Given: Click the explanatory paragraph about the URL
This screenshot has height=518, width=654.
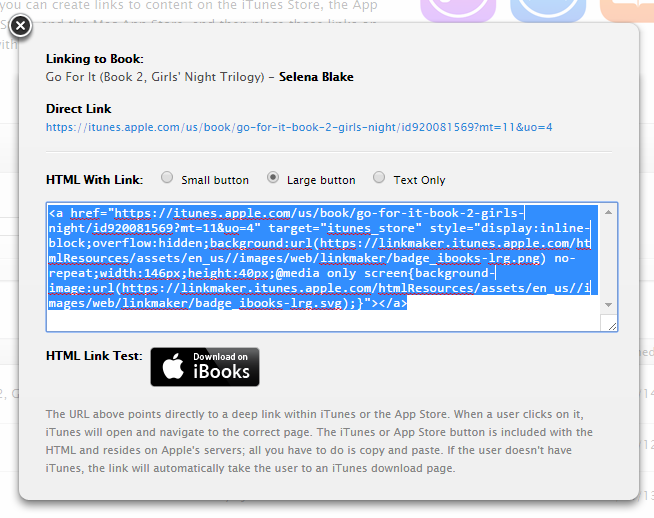Looking at the screenshot, I should pos(319,441).
